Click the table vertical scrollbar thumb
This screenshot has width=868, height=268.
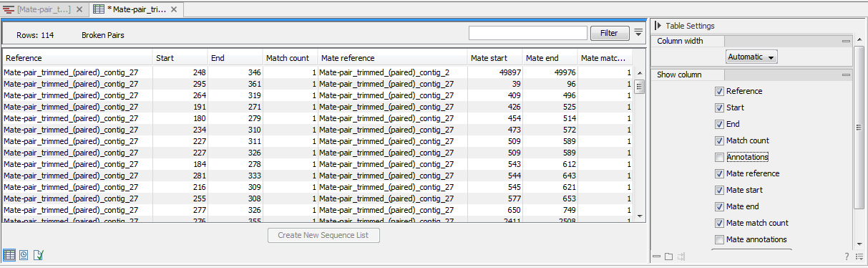coord(639,87)
